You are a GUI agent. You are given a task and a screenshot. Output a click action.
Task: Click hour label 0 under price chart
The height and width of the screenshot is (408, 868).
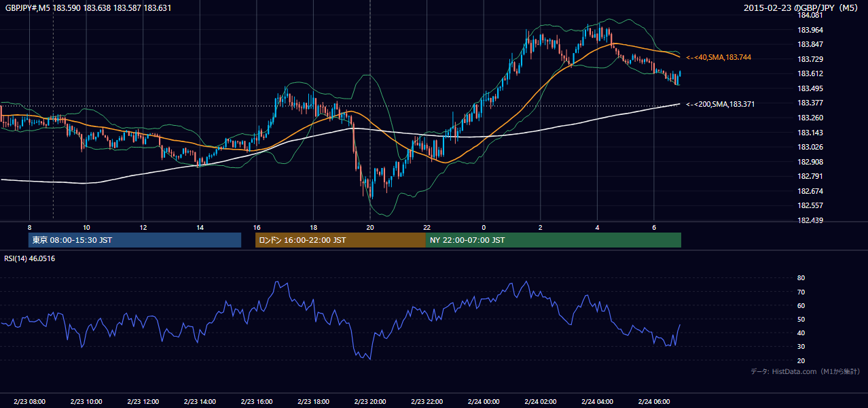click(484, 227)
